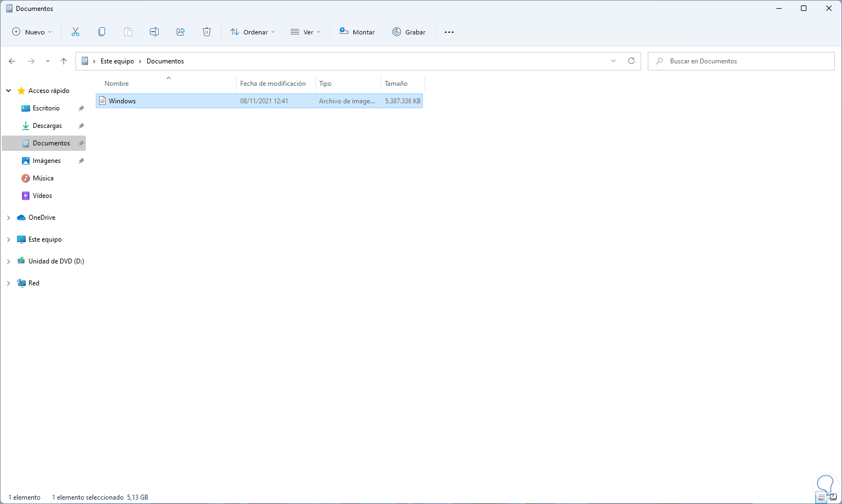
Task: Click the Montar button
Action: [357, 32]
